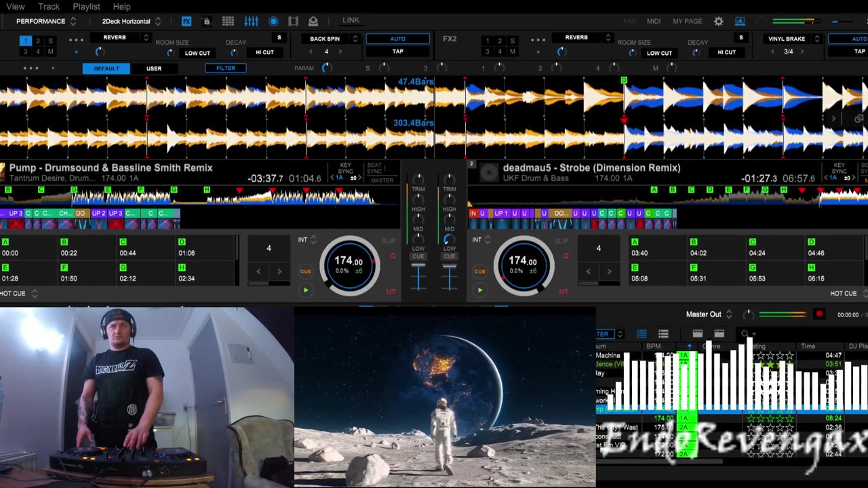The height and width of the screenshot is (488, 868).
Task: Open preferences gear icon
Action: tap(719, 22)
